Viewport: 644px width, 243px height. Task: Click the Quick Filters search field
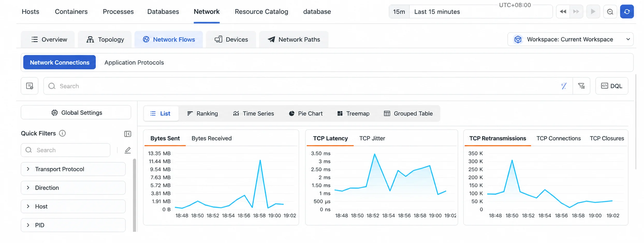(x=66, y=150)
